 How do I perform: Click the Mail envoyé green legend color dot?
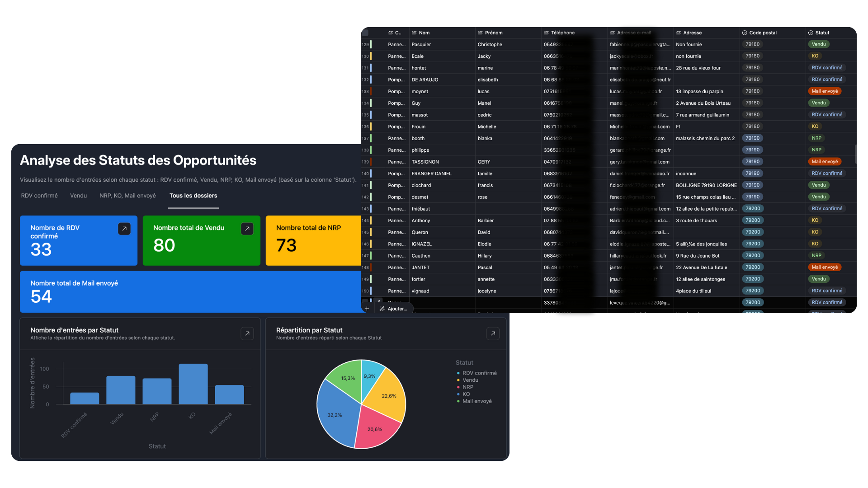458,401
